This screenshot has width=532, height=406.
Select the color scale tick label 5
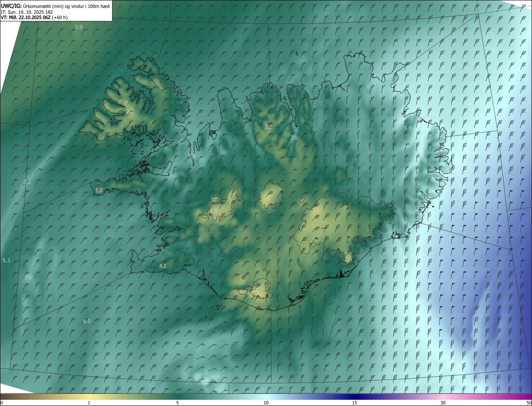(x=177, y=403)
